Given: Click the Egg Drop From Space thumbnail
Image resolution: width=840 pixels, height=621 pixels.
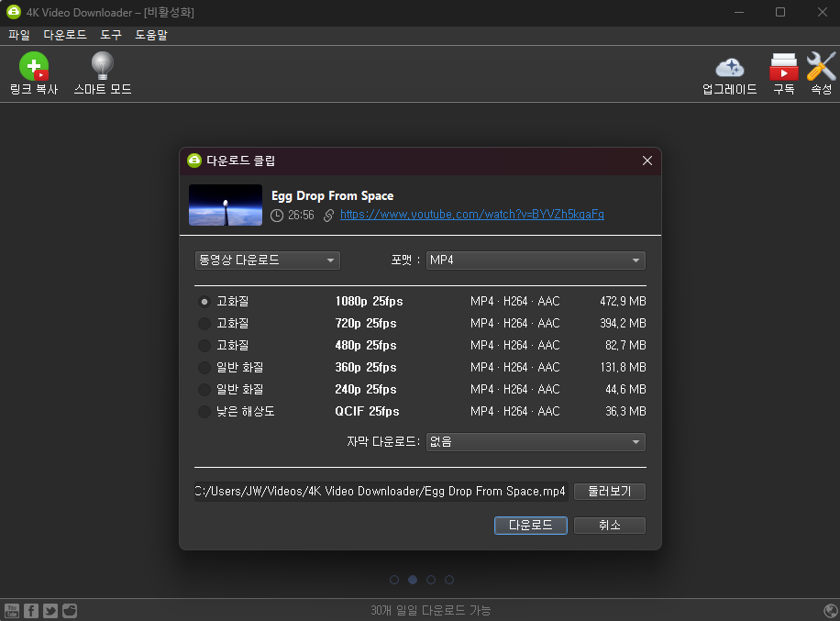Looking at the screenshot, I should pyautogui.click(x=226, y=205).
